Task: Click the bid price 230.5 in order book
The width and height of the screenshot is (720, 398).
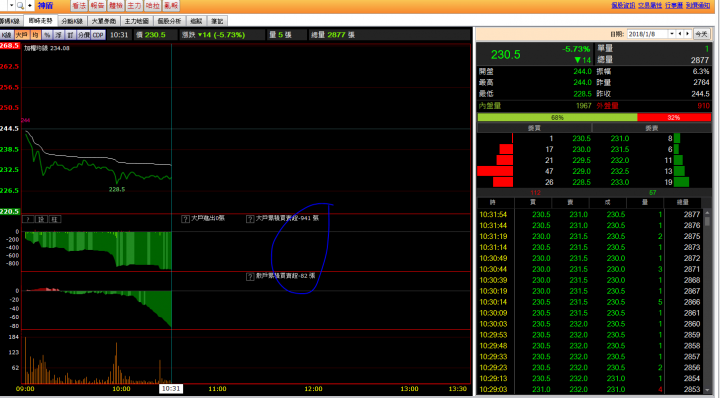Action: point(581,138)
